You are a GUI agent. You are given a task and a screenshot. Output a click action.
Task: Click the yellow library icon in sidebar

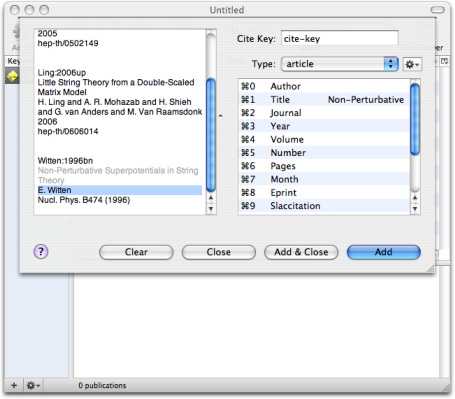[12, 76]
